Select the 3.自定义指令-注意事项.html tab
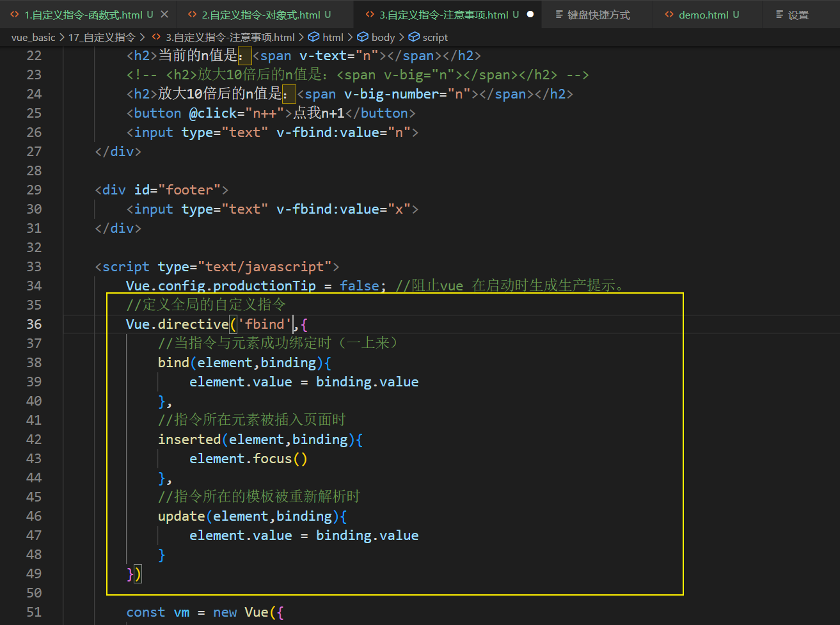 tap(444, 15)
